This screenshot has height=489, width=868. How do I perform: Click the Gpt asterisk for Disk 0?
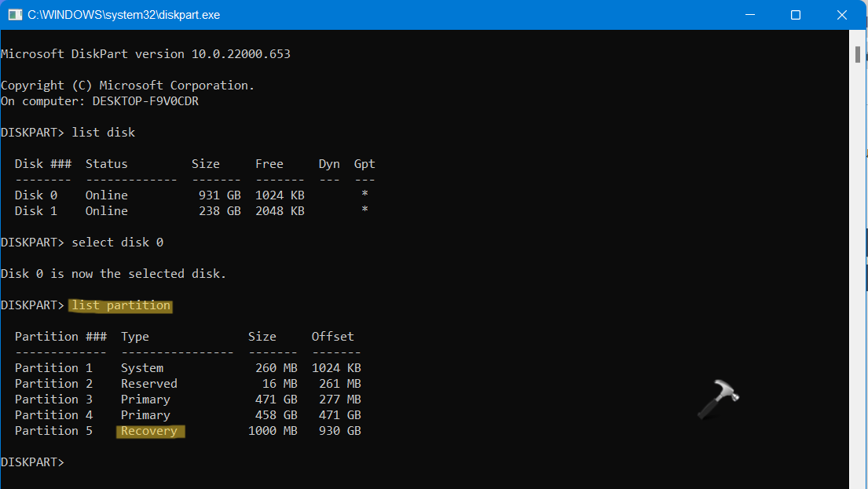click(364, 194)
